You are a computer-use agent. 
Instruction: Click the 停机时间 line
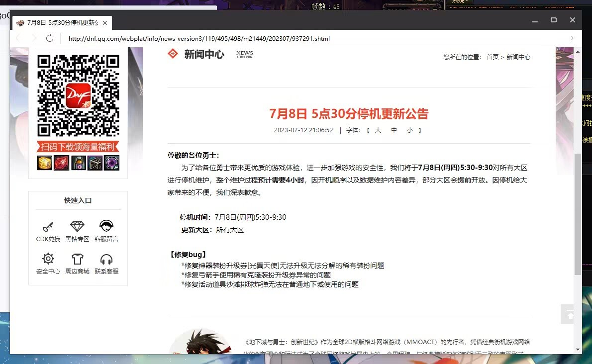(x=233, y=217)
